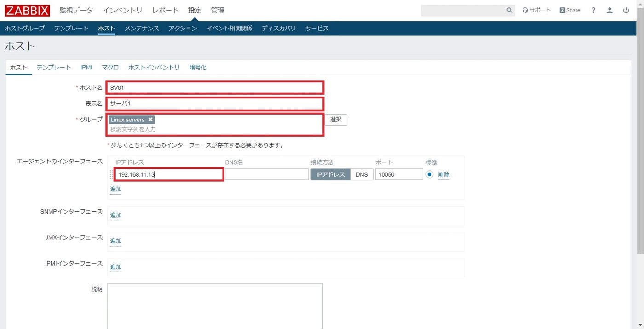Open help via the question mark icon
Screen dimensions: 644x329
click(593, 10)
